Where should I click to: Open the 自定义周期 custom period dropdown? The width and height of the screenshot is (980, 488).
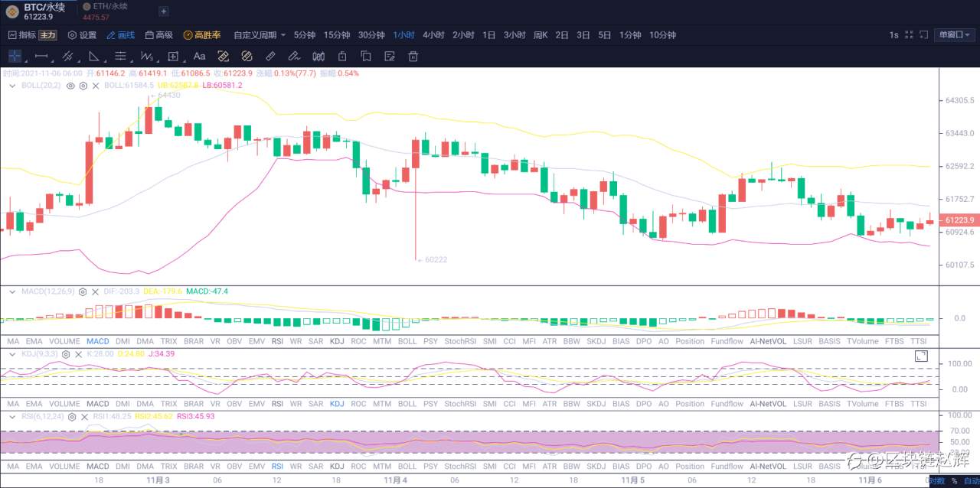[260, 35]
